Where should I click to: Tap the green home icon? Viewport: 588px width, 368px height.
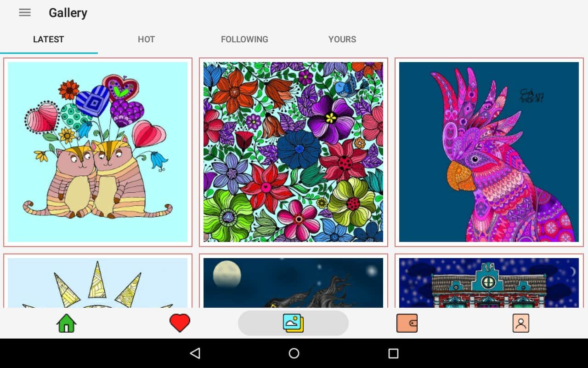(66, 323)
